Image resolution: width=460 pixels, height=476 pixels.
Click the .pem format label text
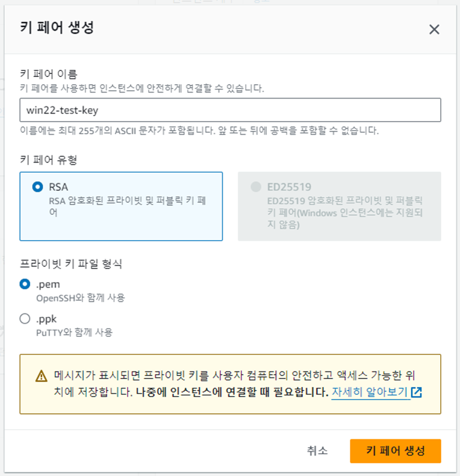tap(48, 285)
